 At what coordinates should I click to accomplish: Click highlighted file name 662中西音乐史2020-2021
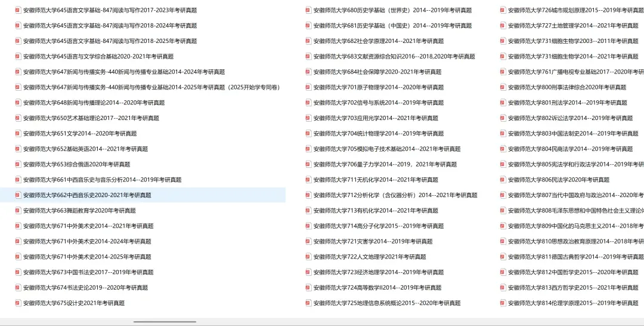click(x=87, y=195)
